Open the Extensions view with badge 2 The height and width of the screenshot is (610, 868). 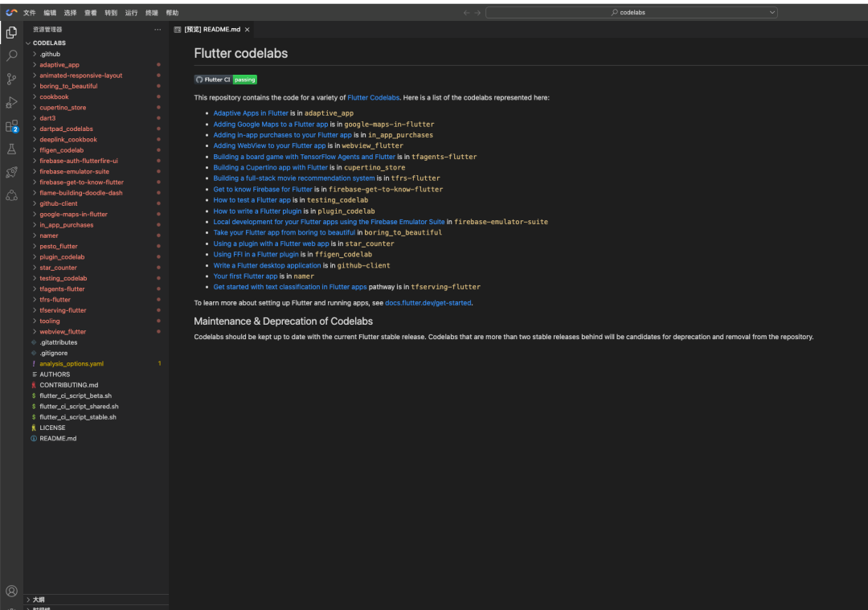coord(11,126)
